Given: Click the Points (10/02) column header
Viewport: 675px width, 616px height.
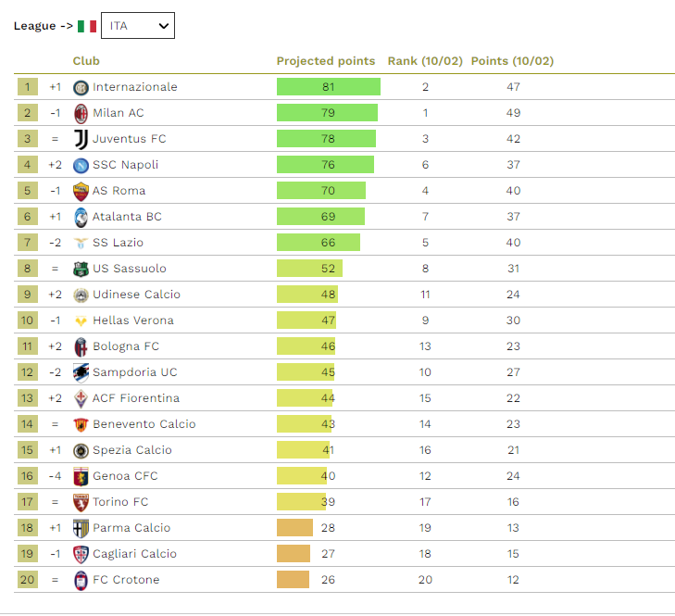Looking at the screenshot, I should (512, 61).
